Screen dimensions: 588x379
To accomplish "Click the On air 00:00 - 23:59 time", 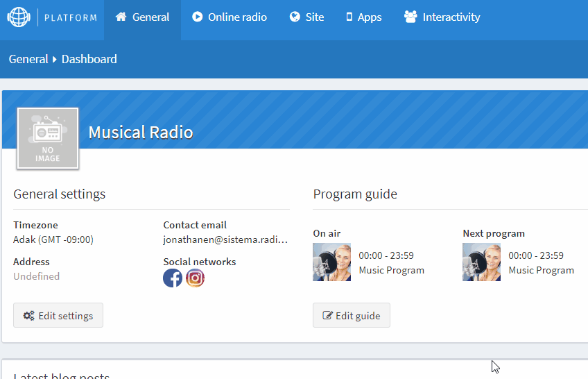I will [x=386, y=255].
